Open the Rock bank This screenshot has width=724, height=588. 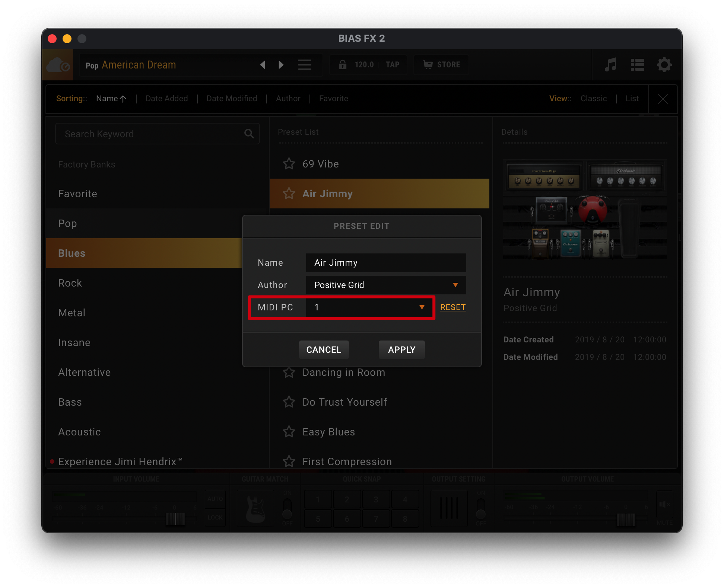[x=145, y=283]
